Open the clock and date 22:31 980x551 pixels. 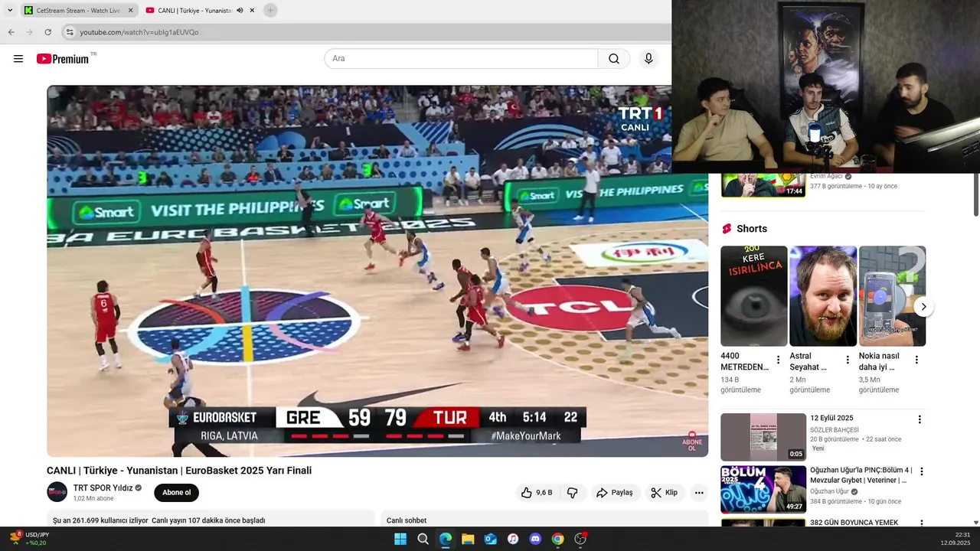(955, 539)
